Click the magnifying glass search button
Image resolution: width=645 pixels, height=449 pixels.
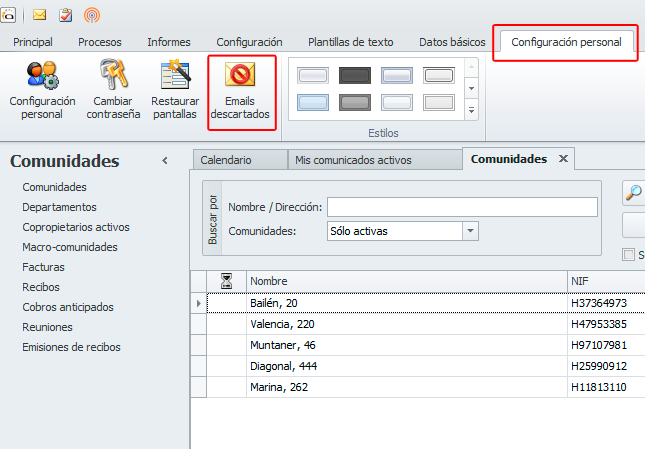click(x=633, y=192)
